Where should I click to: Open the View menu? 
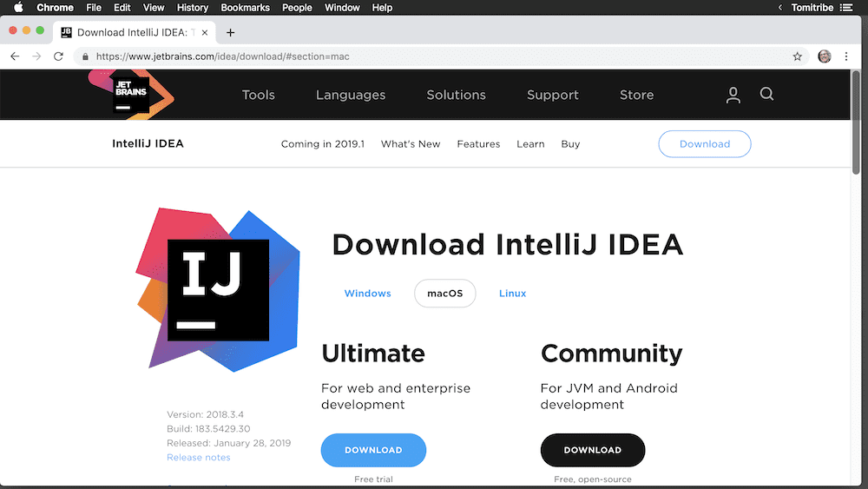pos(154,8)
